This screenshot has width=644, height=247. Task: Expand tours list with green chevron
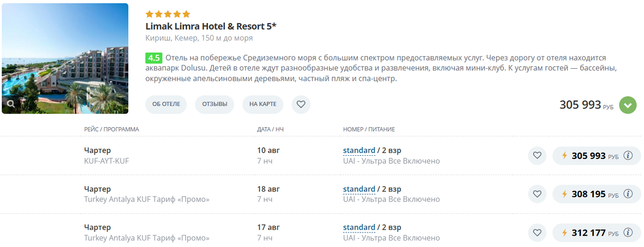click(x=628, y=105)
